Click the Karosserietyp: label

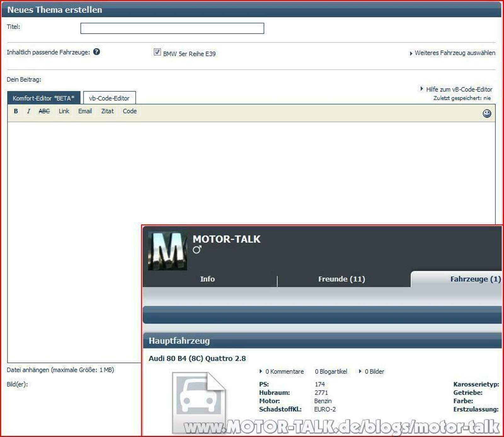click(476, 384)
